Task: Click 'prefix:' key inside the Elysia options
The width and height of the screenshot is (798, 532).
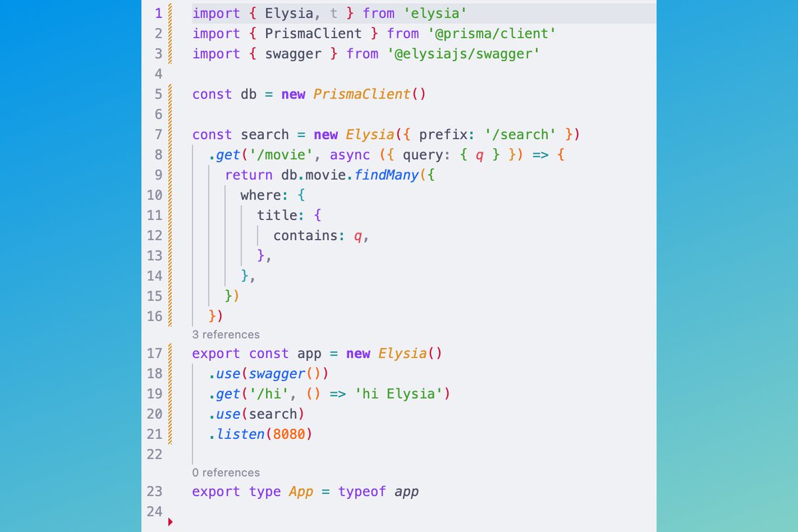Action: [448, 135]
